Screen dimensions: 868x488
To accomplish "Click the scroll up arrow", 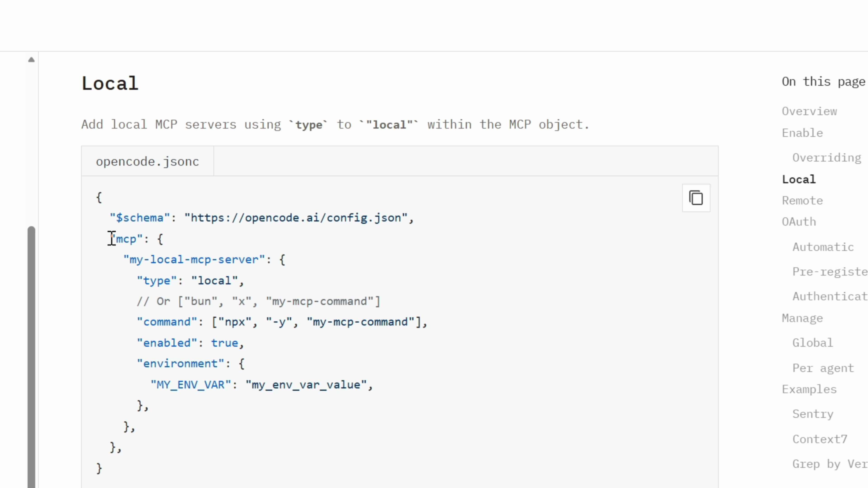I will [31, 60].
